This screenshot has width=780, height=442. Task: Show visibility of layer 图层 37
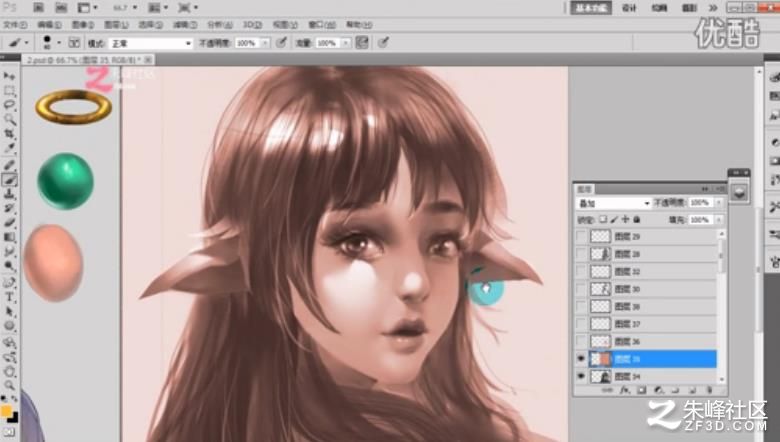tap(581, 324)
